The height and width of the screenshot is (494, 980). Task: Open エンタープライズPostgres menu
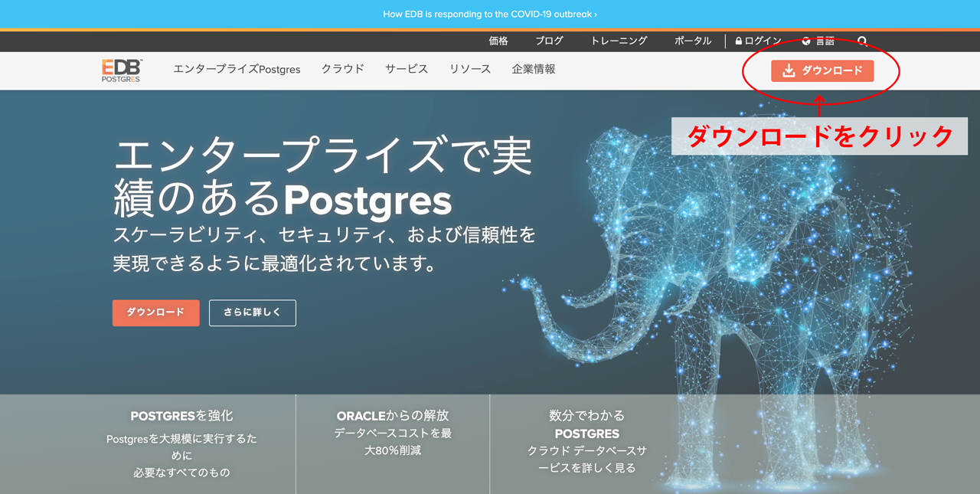[237, 69]
